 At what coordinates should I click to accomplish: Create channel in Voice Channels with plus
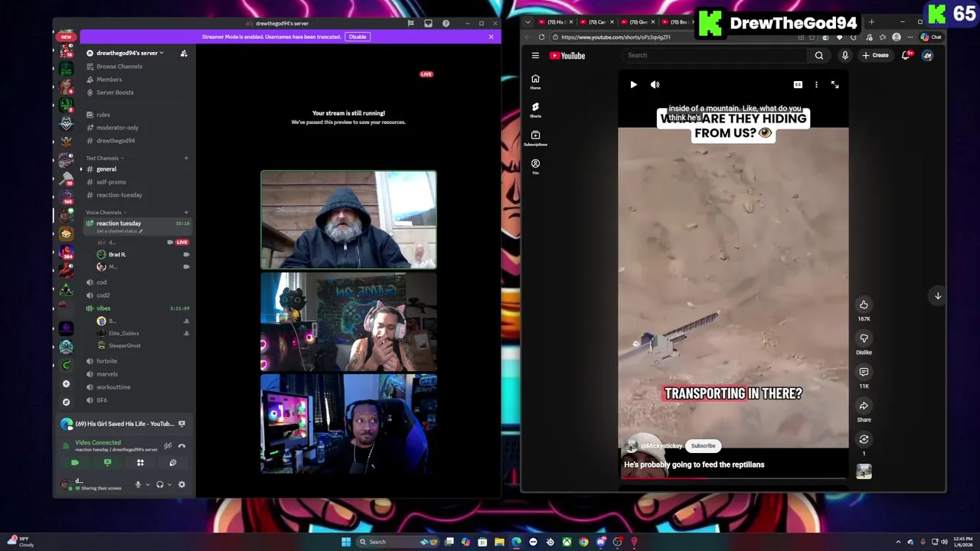pos(186,212)
